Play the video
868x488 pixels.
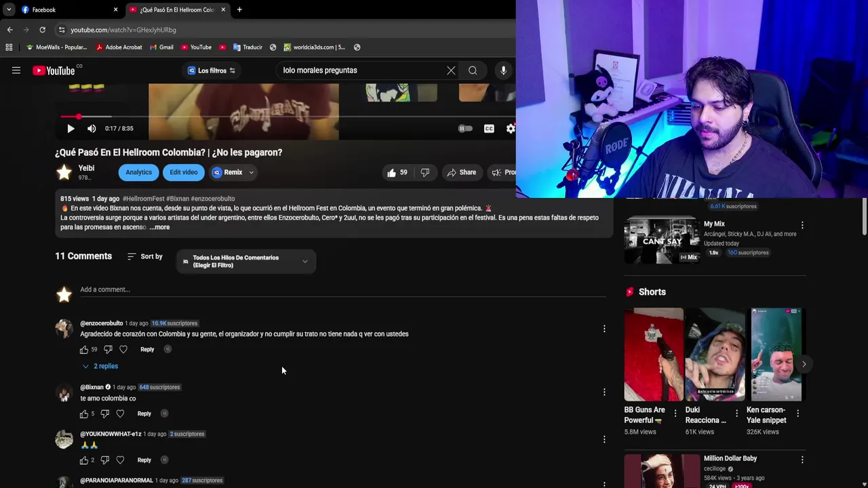click(71, 129)
